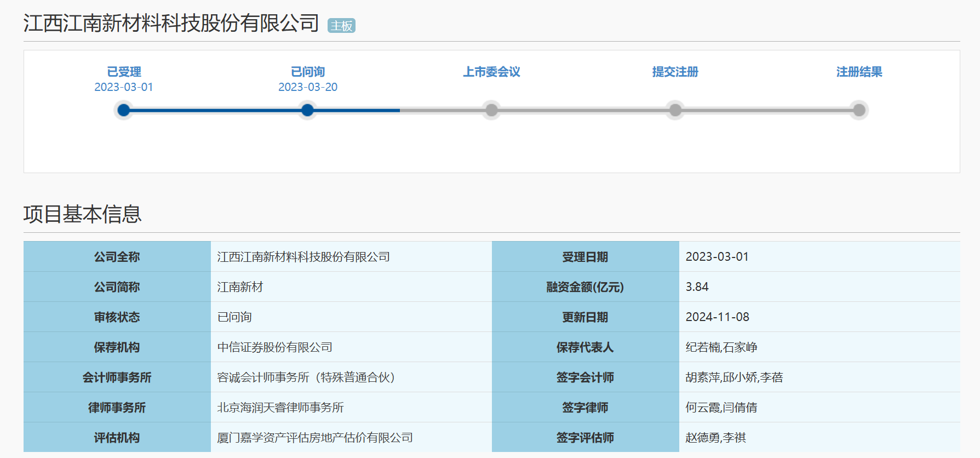980x458 pixels.
Task: Click the 已问询 timeline dot
Action: click(308, 110)
